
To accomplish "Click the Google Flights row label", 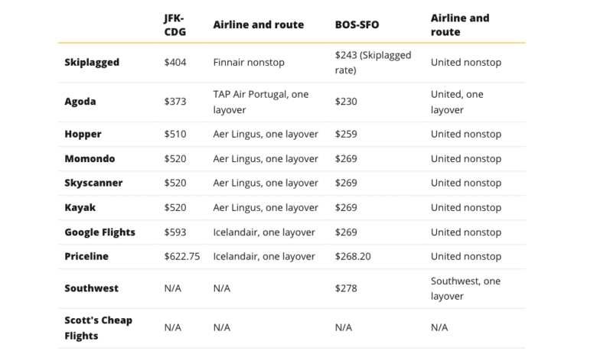I will (x=99, y=232).
